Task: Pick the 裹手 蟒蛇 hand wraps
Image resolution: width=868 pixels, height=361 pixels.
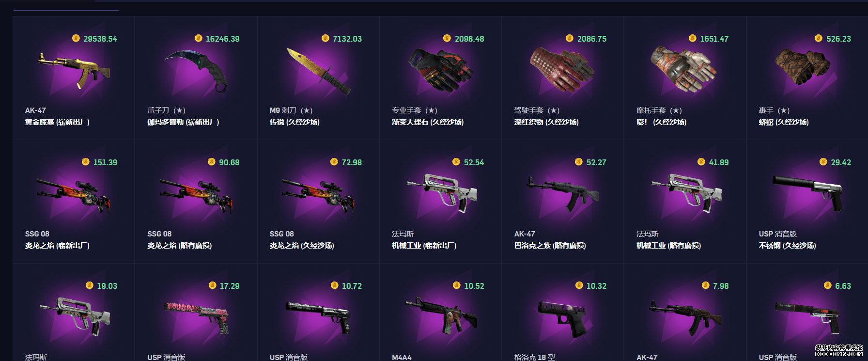Action: [803, 67]
